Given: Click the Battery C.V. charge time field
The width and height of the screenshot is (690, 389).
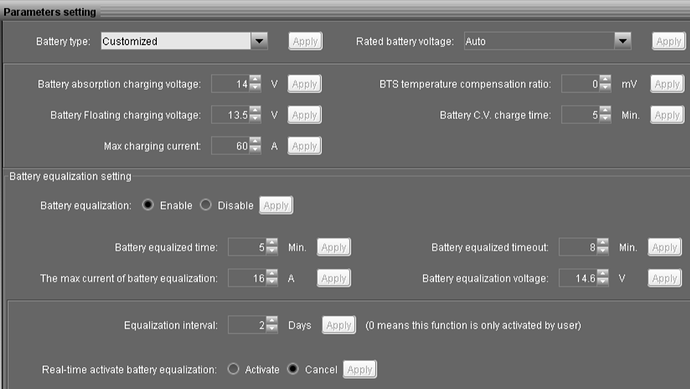Looking at the screenshot, I should coord(580,115).
